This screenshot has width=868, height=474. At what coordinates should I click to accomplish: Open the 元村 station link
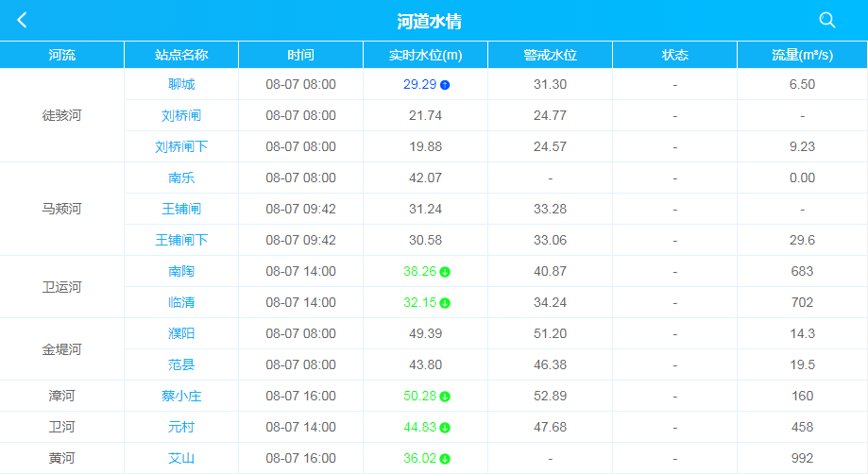click(181, 427)
